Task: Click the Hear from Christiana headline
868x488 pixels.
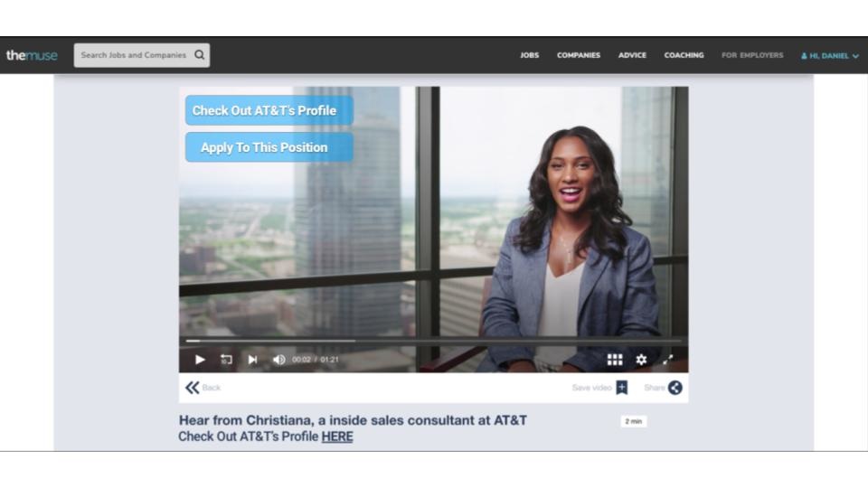Action: coord(353,420)
